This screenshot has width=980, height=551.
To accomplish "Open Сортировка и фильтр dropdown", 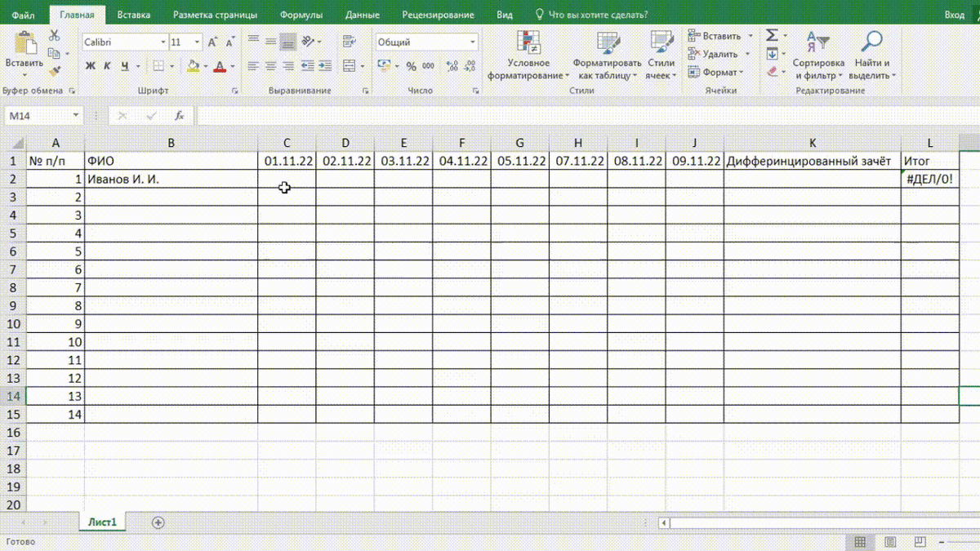I will pos(818,55).
